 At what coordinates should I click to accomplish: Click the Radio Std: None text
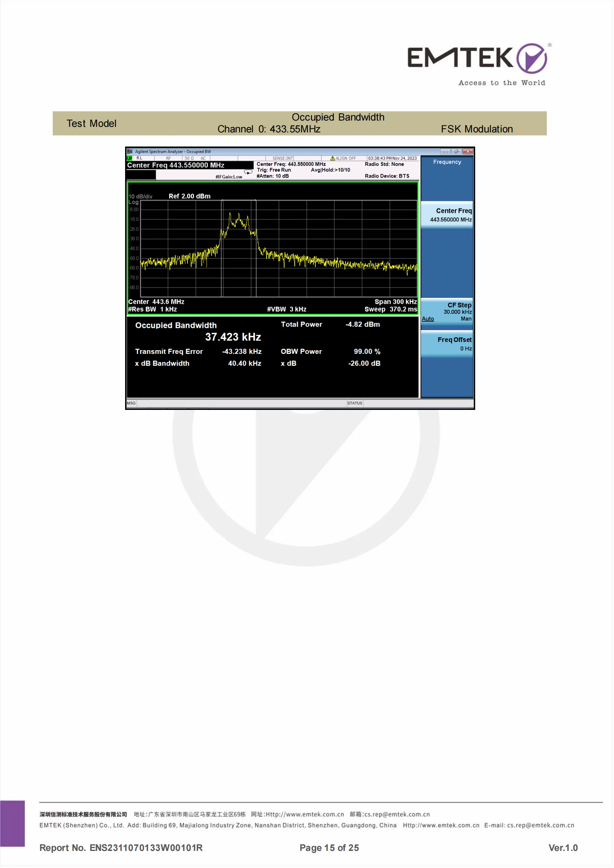tap(384, 164)
